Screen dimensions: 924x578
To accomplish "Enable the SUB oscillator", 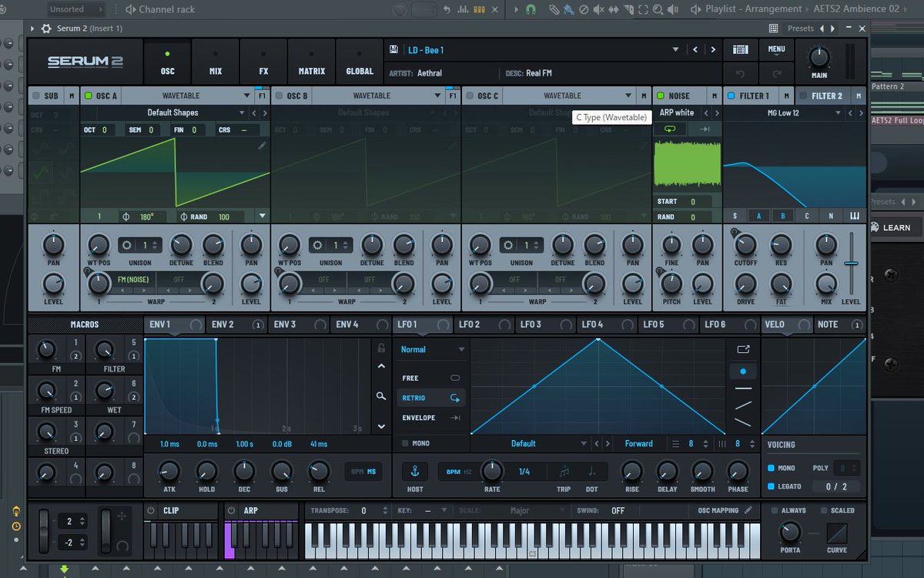I will point(35,96).
